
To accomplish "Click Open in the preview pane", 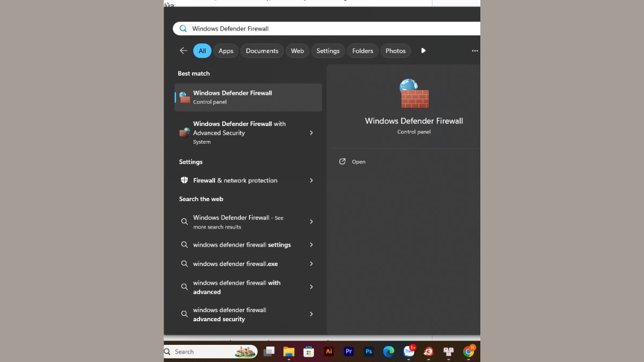I will 353,161.
